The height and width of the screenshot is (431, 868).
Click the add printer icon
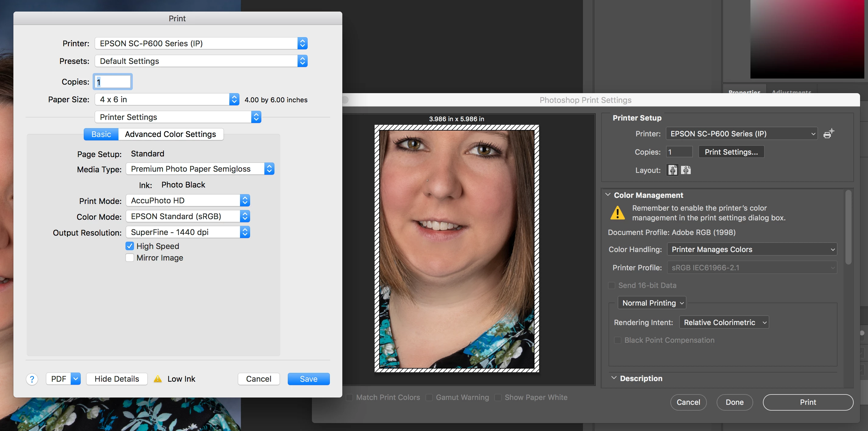click(828, 134)
